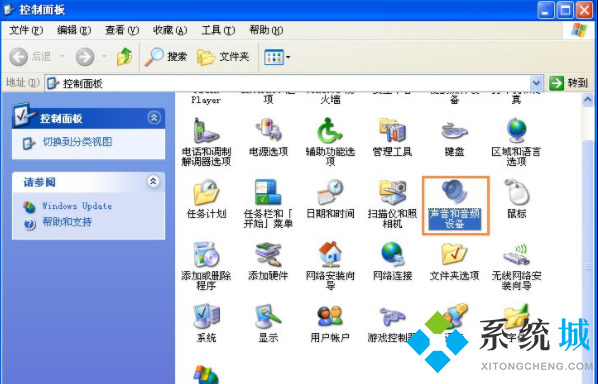
Task: Open the 帮助(H) menu
Action: pyautogui.click(x=266, y=30)
